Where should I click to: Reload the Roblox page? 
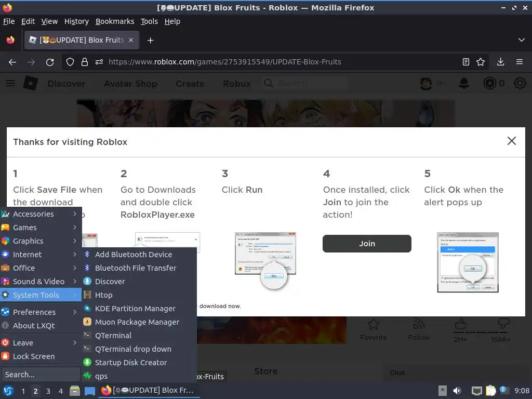pyautogui.click(x=50, y=62)
